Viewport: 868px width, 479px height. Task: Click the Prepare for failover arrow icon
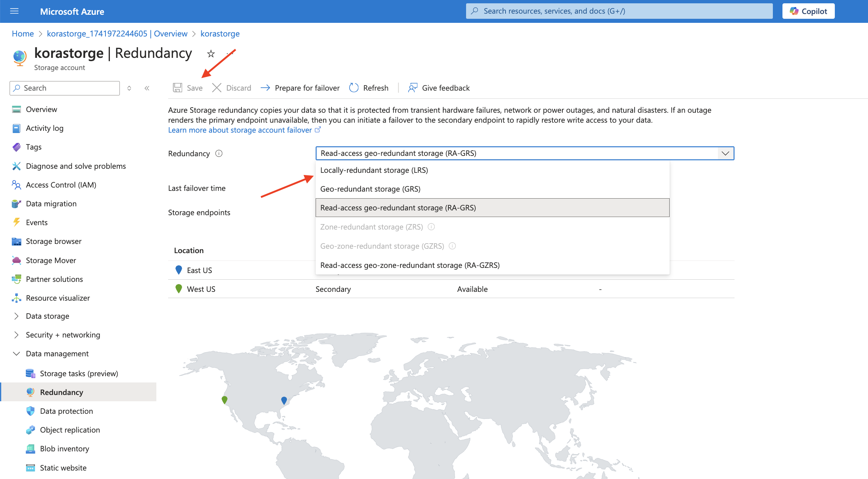(265, 88)
